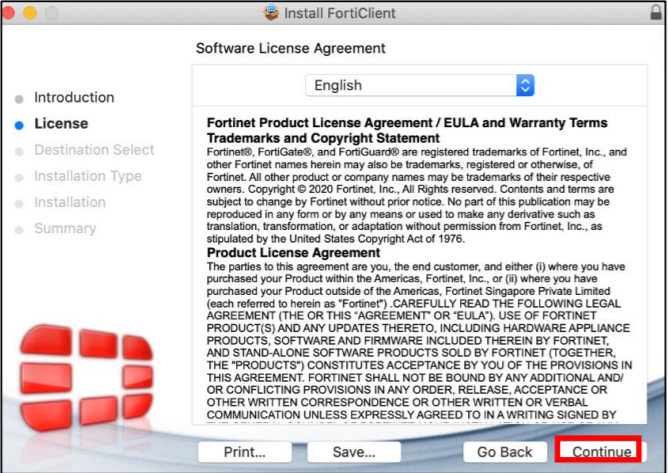Click the installer package icon in title bar

coord(270,14)
